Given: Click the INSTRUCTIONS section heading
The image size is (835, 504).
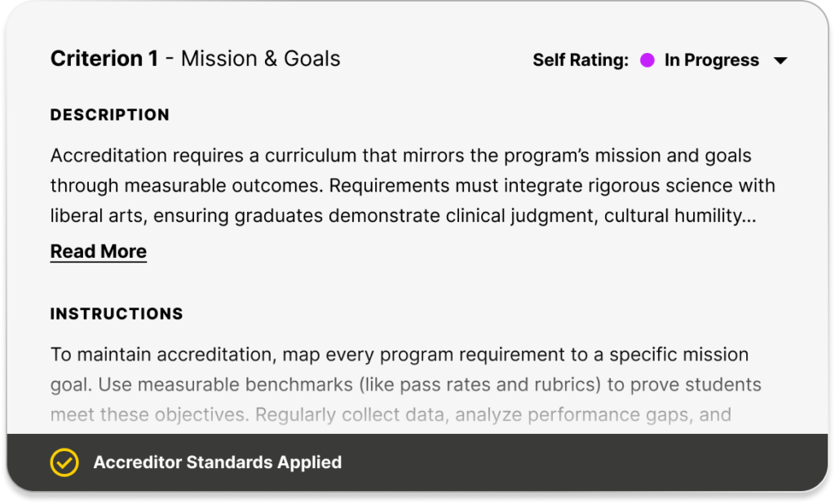Looking at the screenshot, I should [x=117, y=314].
